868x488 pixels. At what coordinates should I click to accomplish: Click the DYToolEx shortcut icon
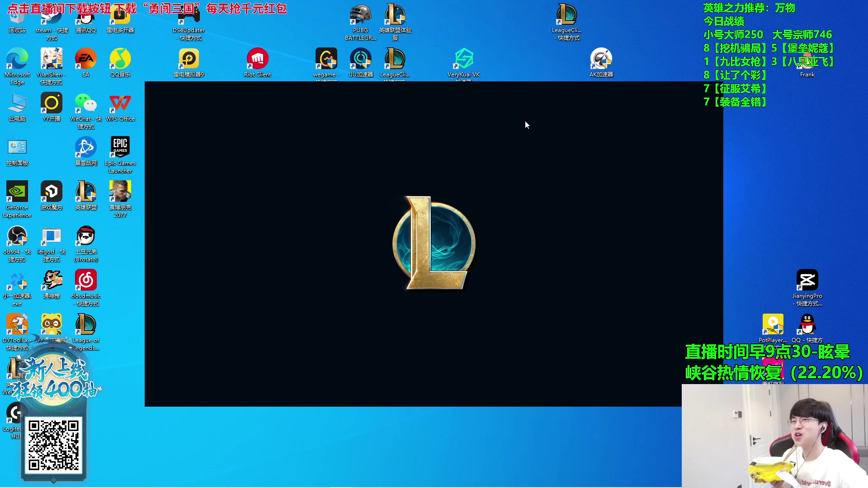(17, 332)
